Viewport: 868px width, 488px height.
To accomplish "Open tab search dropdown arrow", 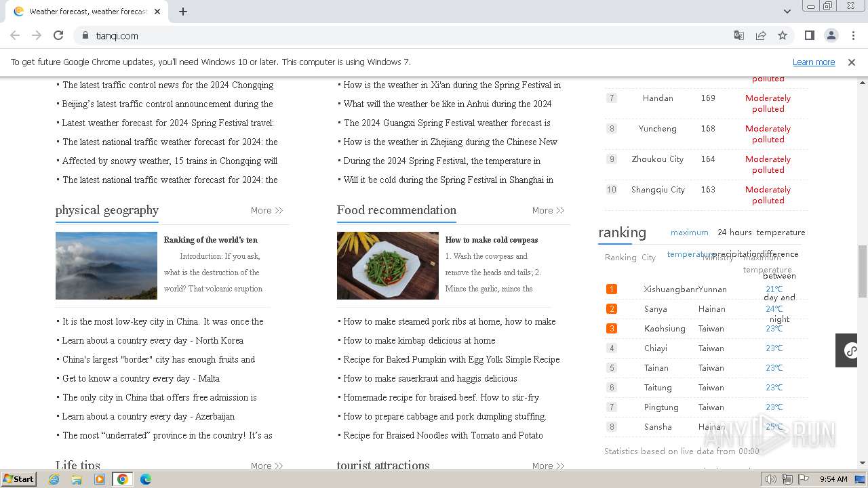I will pos(787,11).
